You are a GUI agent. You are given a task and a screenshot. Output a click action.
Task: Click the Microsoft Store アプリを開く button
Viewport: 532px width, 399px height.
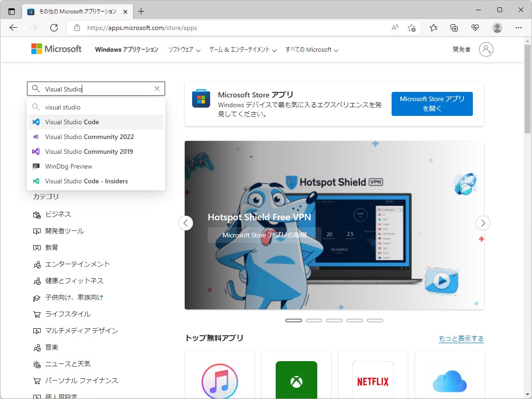click(x=432, y=104)
